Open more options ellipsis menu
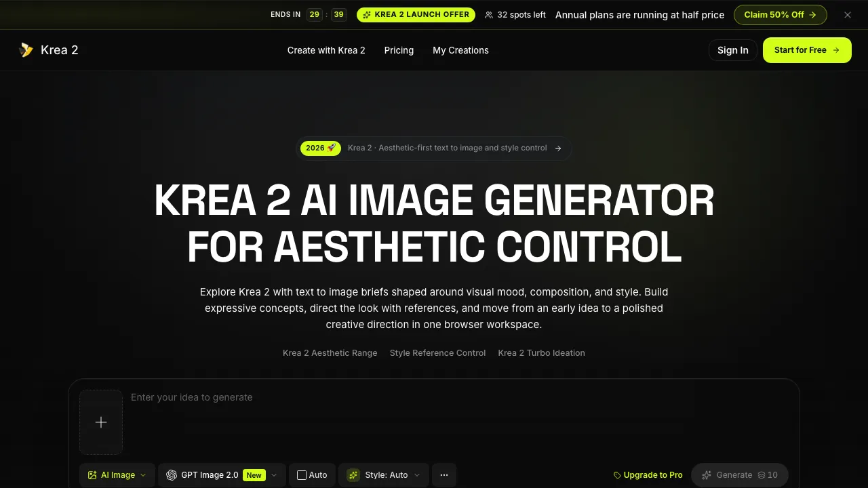Viewport: 868px width, 488px height. pyautogui.click(x=444, y=475)
